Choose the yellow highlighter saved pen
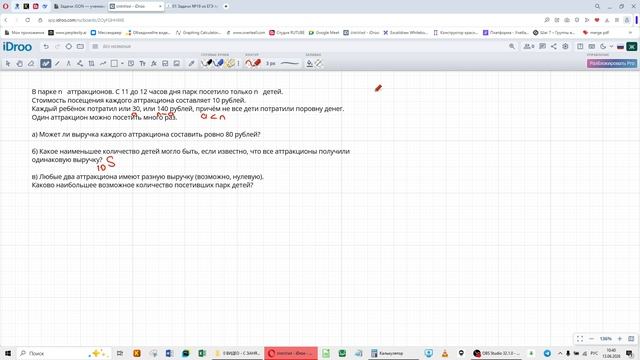This screenshot has width=640, height=360. click(x=230, y=63)
